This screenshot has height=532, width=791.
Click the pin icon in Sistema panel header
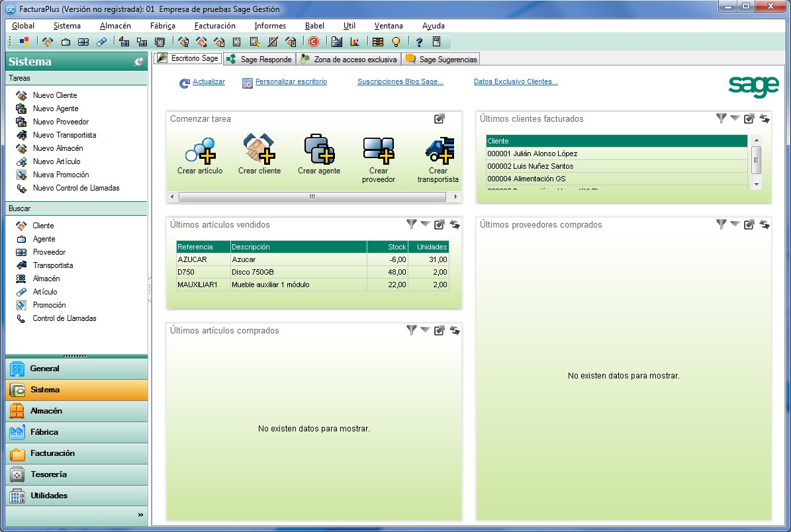coord(139,62)
